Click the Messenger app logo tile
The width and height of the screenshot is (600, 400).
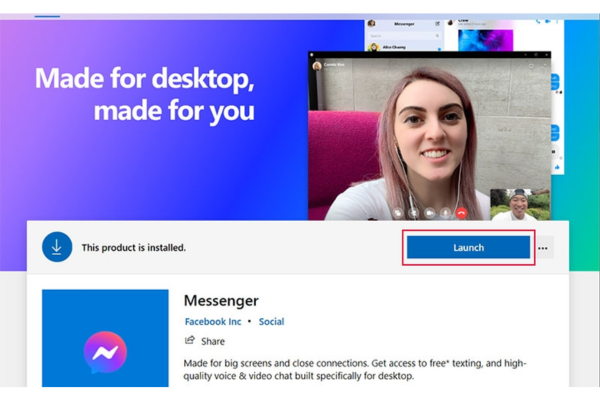click(x=105, y=338)
